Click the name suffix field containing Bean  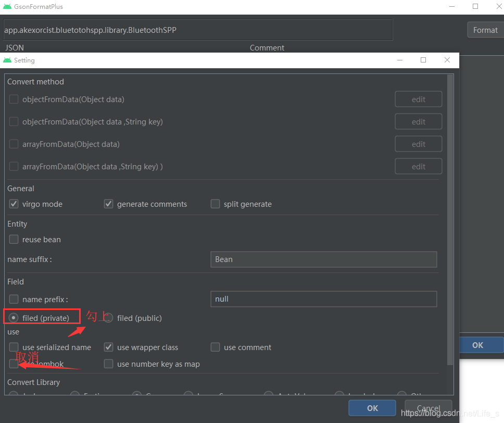(x=323, y=259)
